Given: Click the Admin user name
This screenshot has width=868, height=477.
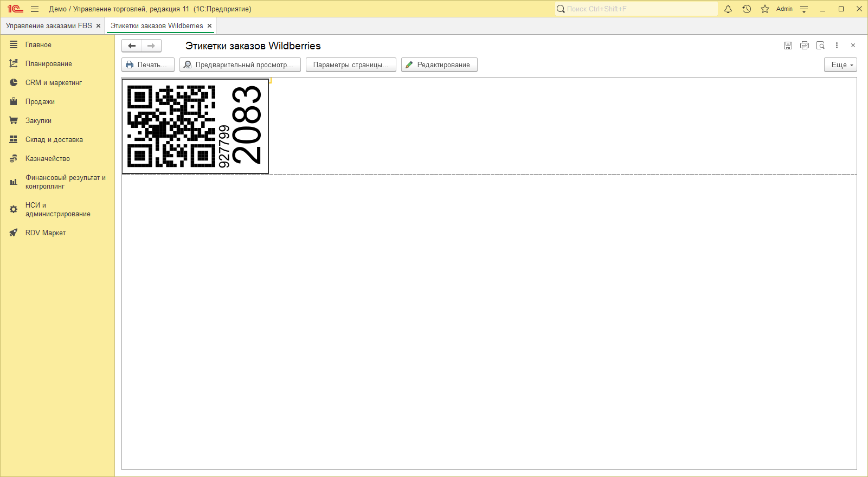Looking at the screenshot, I should click(785, 9).
